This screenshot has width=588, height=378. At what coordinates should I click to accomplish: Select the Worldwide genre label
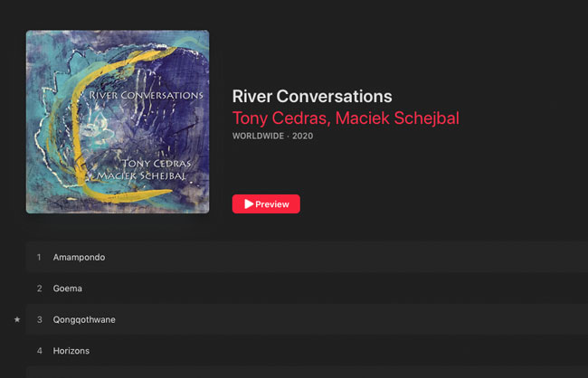[258, 137]
